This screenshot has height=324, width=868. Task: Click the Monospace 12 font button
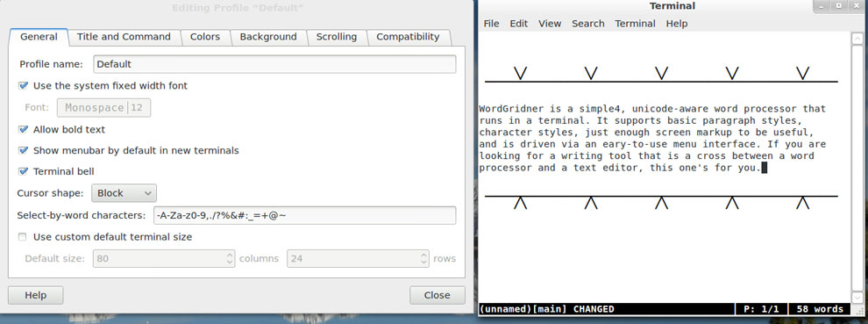click(104, 108)
